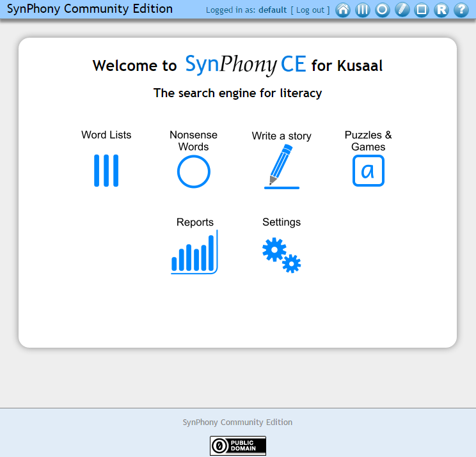Image resolution: width=476 pixels, height=457 pixels.
Task: Click 'Logged in as:' text
Action: click(230, 10)
